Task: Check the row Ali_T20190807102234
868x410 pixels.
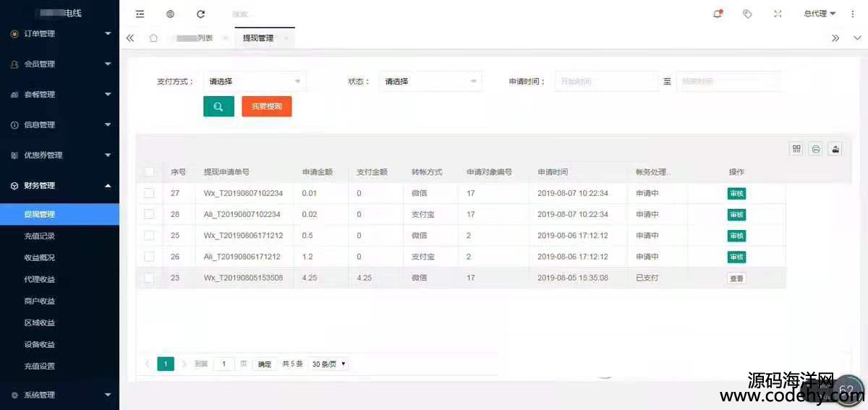Action: tap(149, 214)
